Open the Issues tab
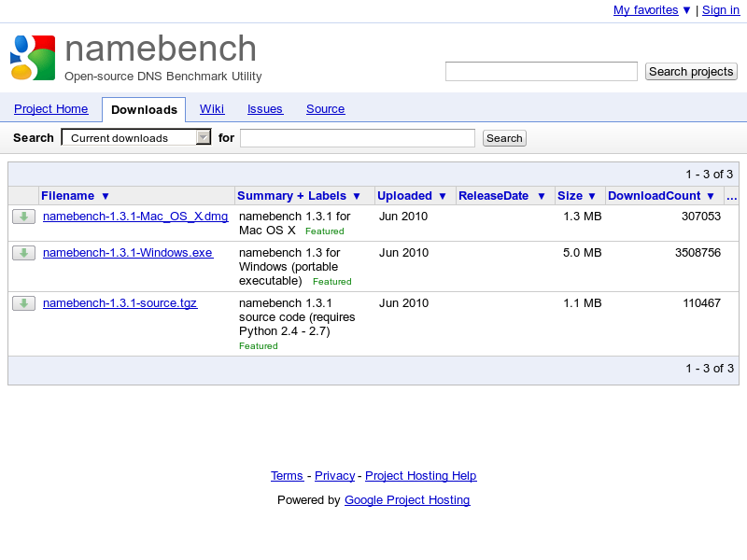This screenshot has height=560, width=747. click(265, 109)
